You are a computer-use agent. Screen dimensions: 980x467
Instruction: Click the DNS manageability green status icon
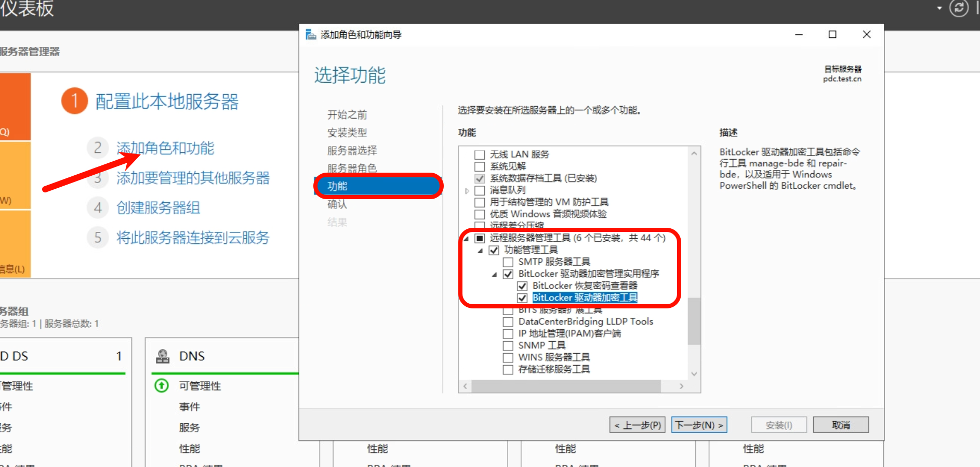(162, 386)
